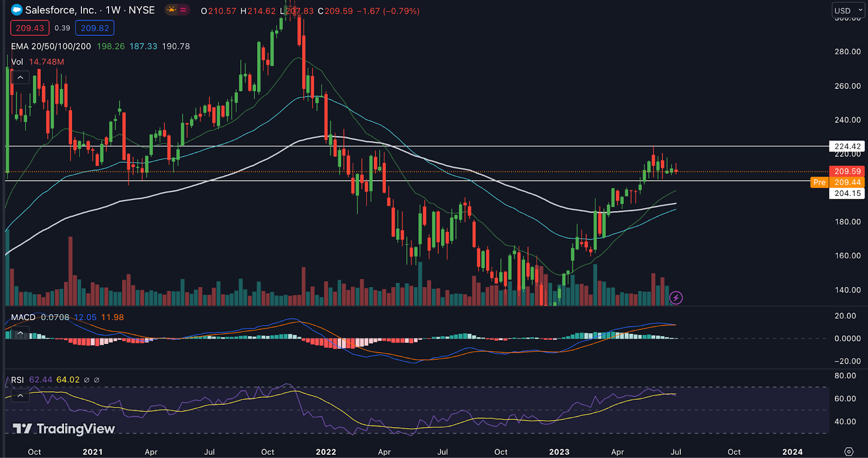The width and height of the screenshot is (868, 458).
Task: Click the yellow RSI average value 64.02
Action: (x=68, y=380)
